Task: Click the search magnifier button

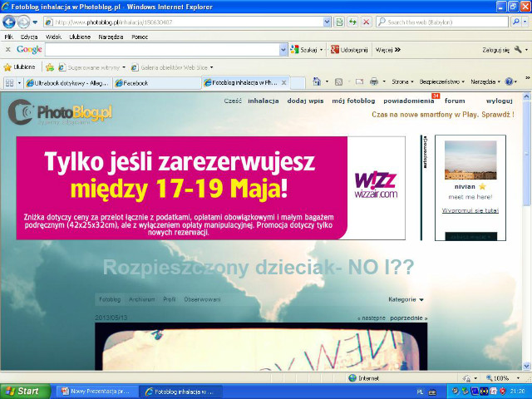Action: (x=516, y=22)
